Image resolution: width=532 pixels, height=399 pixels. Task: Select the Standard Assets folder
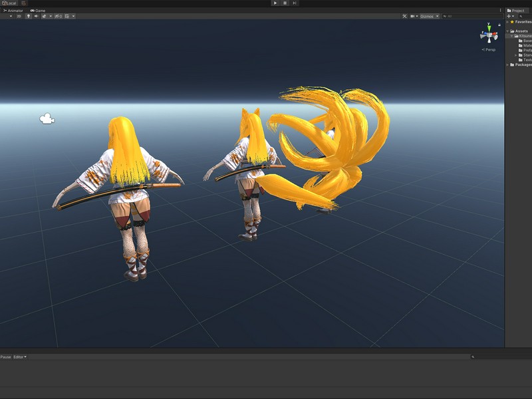(x=525, y=55)
